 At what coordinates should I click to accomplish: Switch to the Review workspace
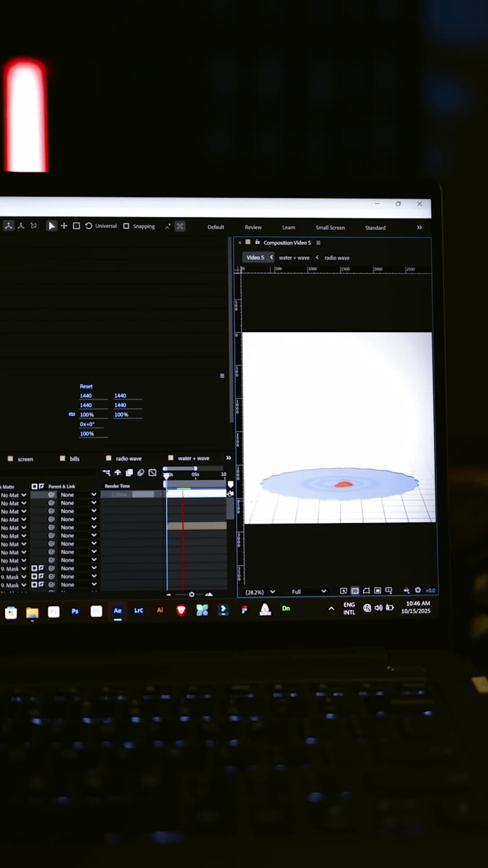coord(253,228)
